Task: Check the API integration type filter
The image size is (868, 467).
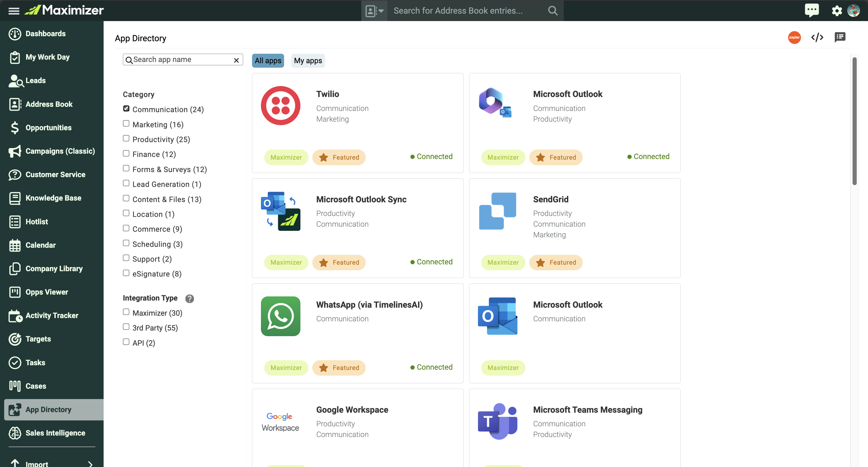Action: point(126,342)
